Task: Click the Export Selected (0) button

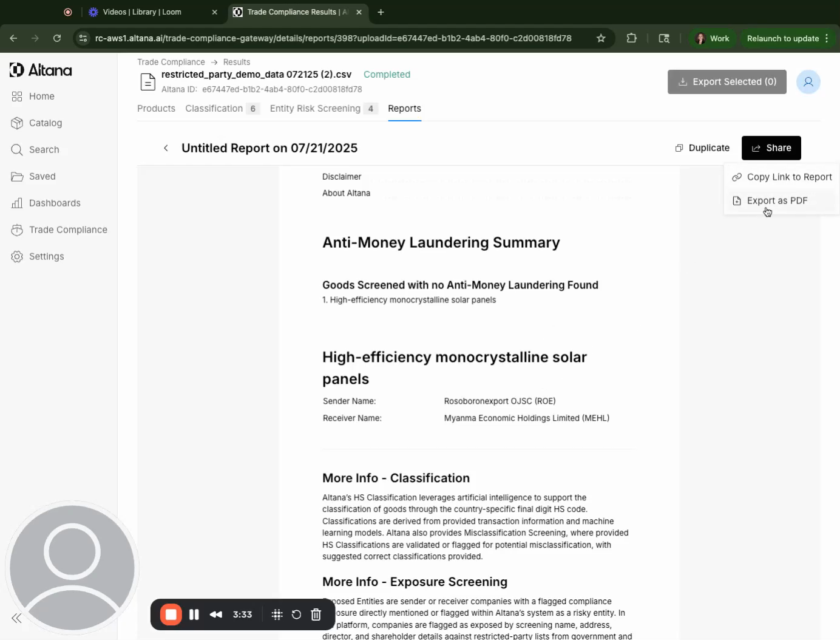Action: [x=727, y=82]
